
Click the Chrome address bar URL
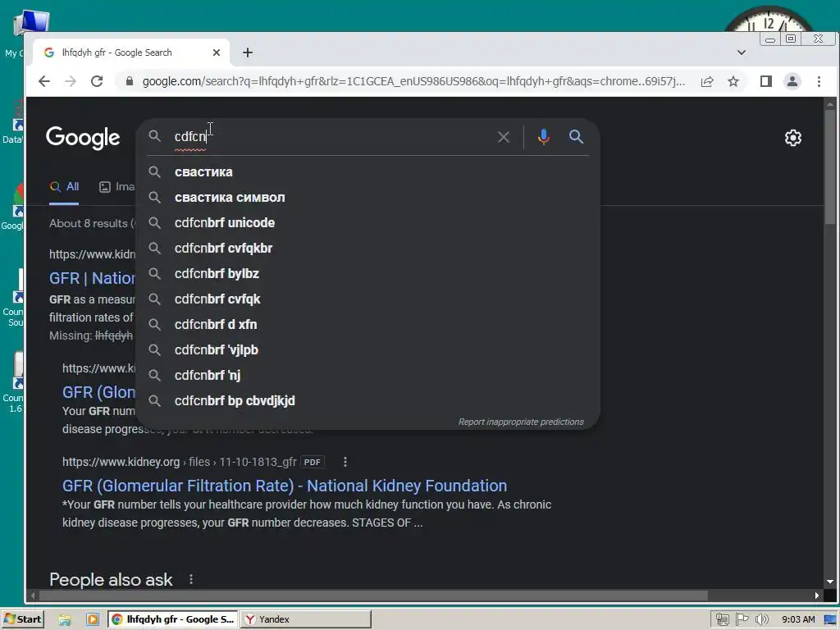(413, 81)
